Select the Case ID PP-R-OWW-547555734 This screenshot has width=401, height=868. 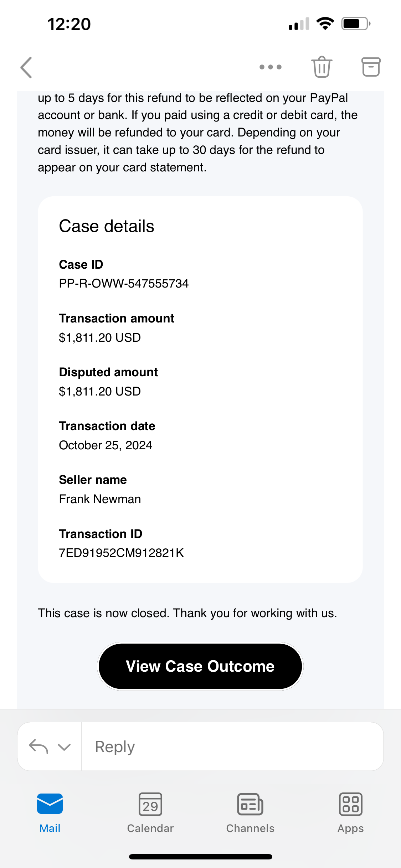[x=124, y=284]
